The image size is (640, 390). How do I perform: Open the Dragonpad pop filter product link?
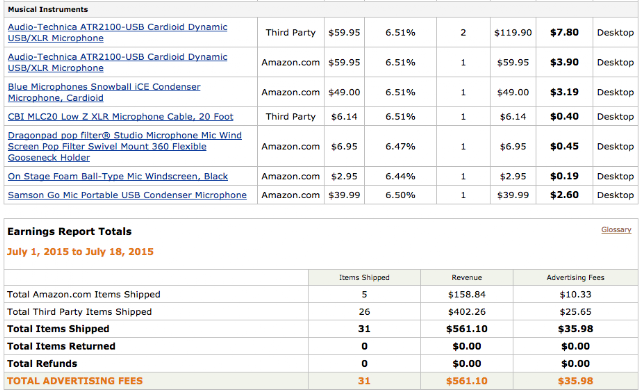(x=125, y=146)
